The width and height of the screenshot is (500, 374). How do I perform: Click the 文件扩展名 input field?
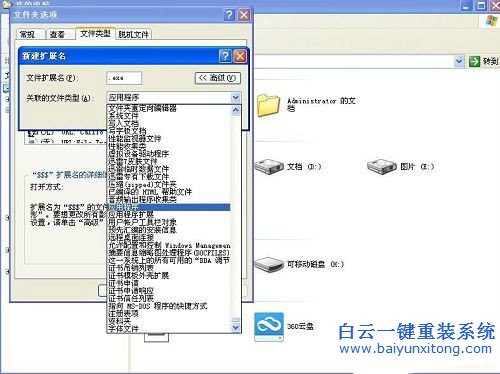pyautogui.click(x=124, y=78)
